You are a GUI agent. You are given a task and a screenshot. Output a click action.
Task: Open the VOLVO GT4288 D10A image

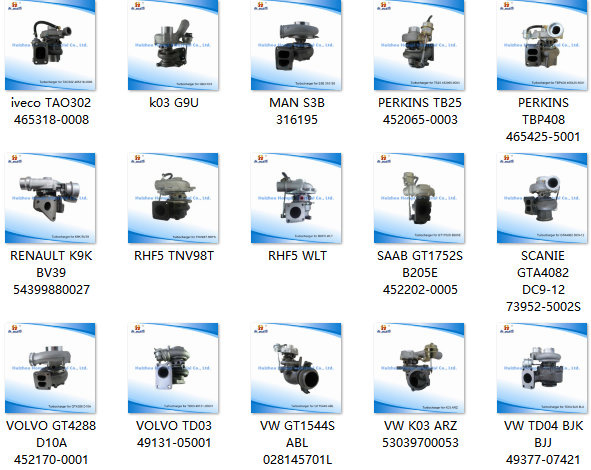50,368
